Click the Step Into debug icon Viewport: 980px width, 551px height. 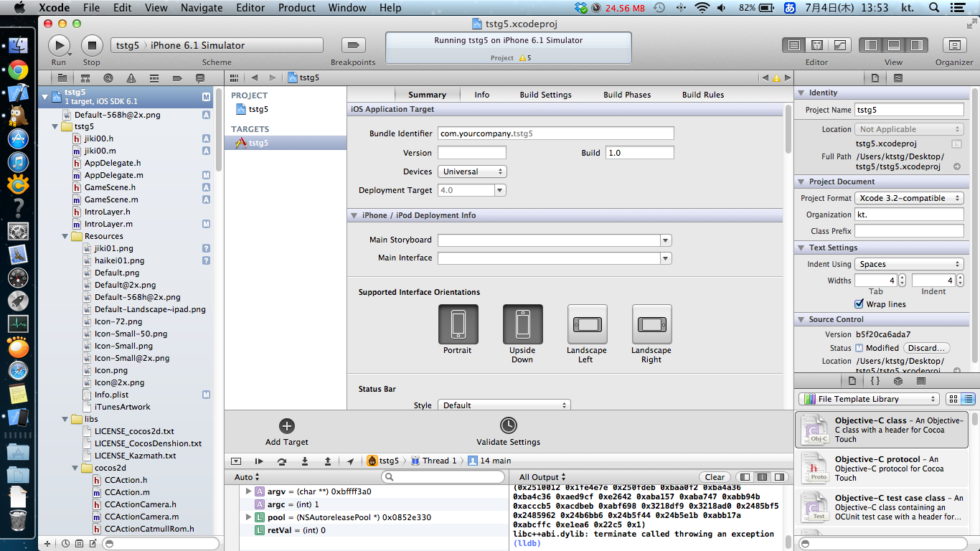[x=305, y=461]
